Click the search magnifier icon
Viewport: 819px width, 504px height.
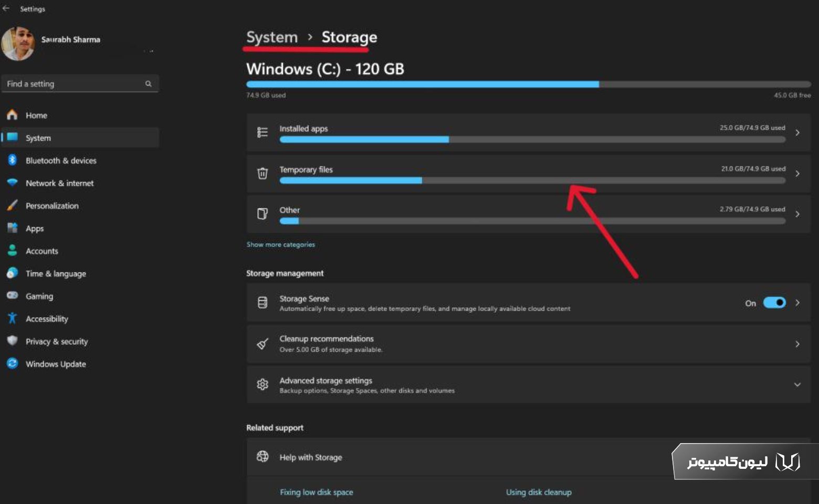click(x=149, y=83)
